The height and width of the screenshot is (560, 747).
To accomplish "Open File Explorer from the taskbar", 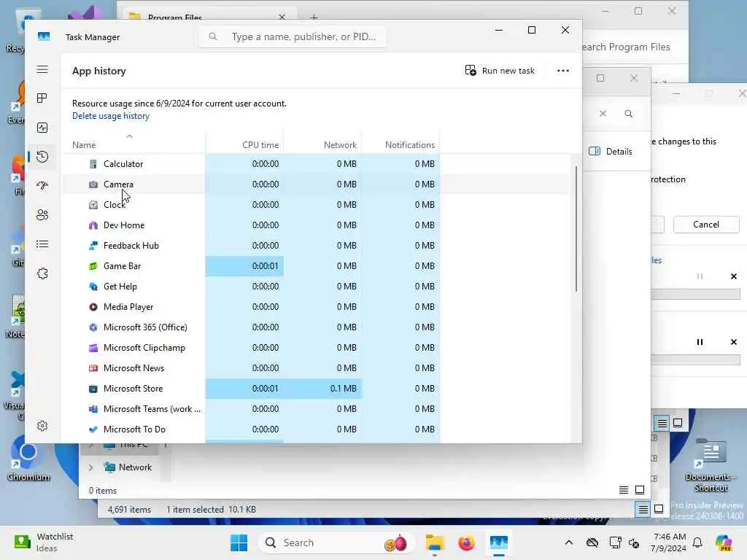I will coord(435,542).
